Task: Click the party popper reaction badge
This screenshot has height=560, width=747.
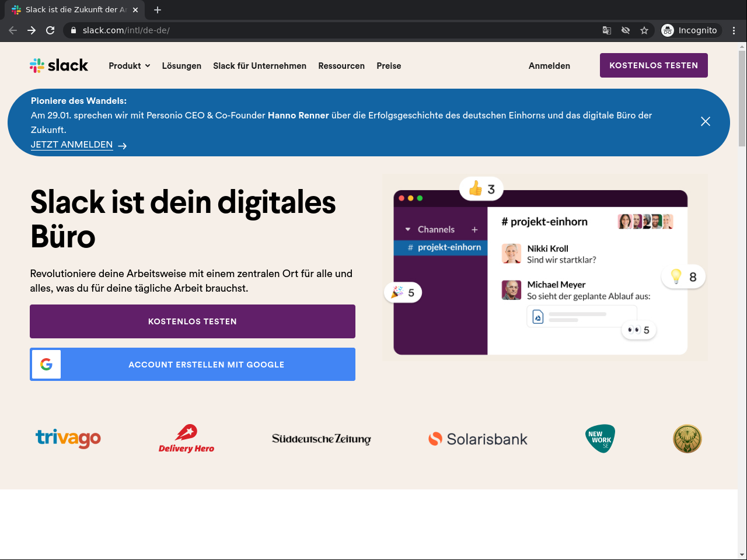Action: (x=403, y=292)
